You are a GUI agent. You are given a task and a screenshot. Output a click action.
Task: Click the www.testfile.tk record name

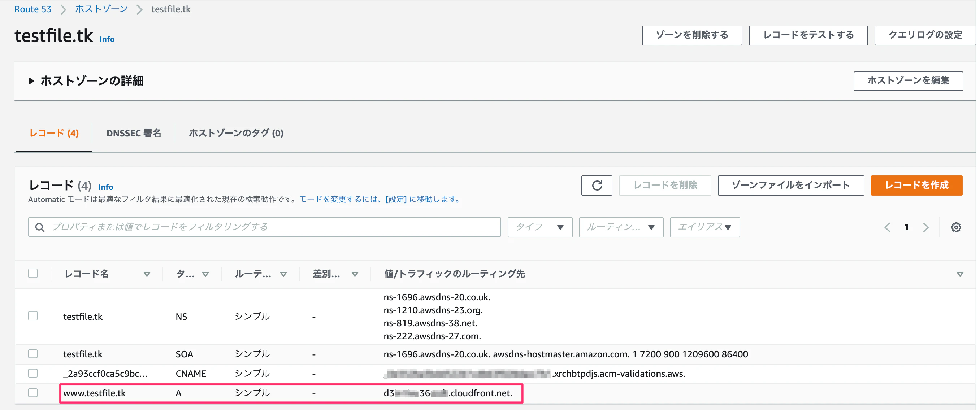click(94, 393)
